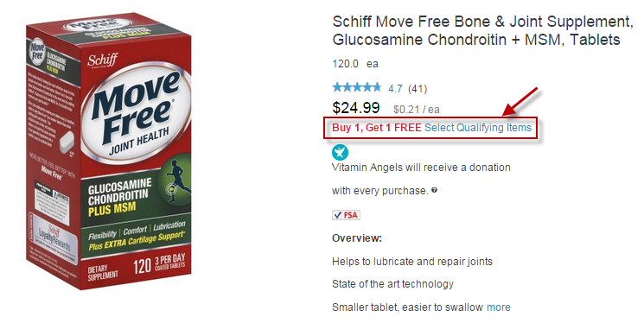The height and width of the screenshot is (323, 644).
Task: Click the 120.0 ea quantity text
Action: pyautogui.click(x=355, y=64)
